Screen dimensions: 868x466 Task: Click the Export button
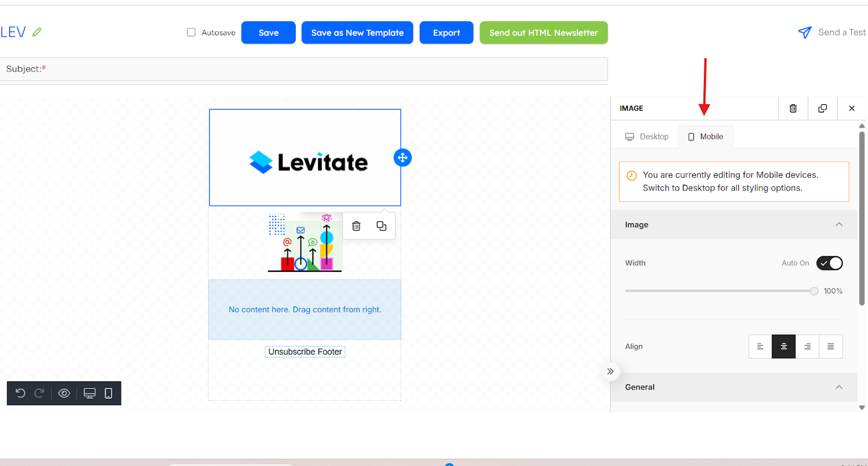coord(446,33)
